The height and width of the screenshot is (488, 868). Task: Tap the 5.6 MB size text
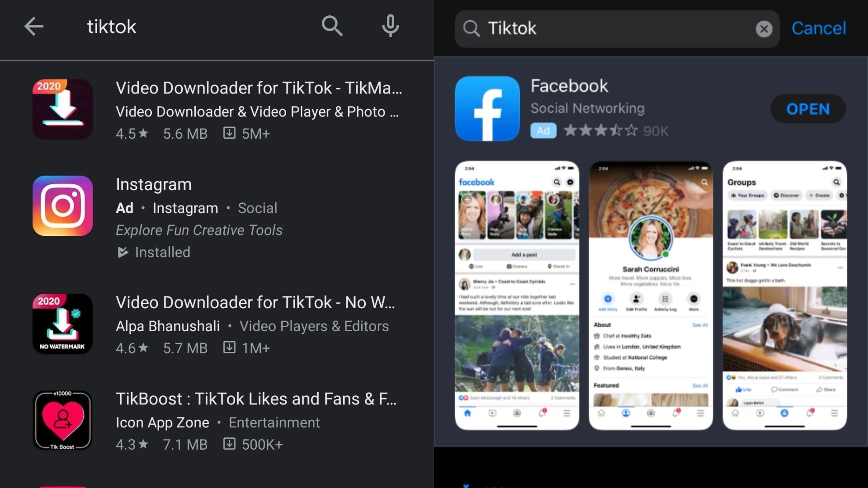pyautogui.click(x=185, y=134)
